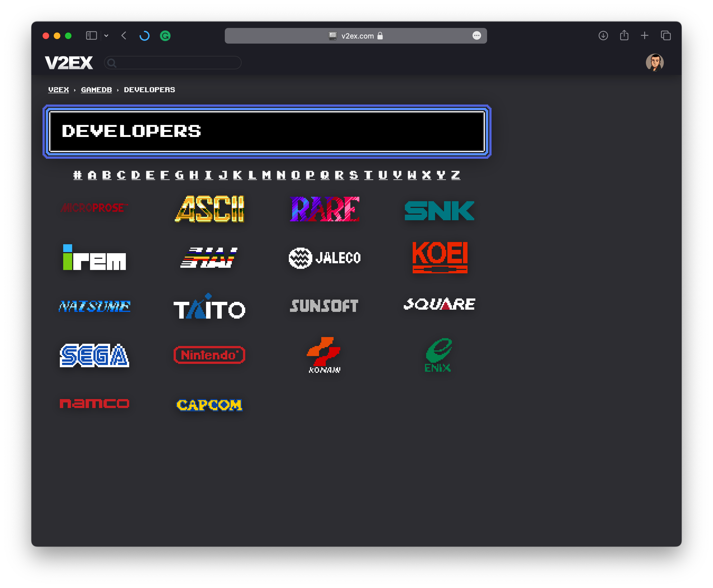713x588 pixels.
Task: Navigate back with the browser back button
Action: point(124,35)
